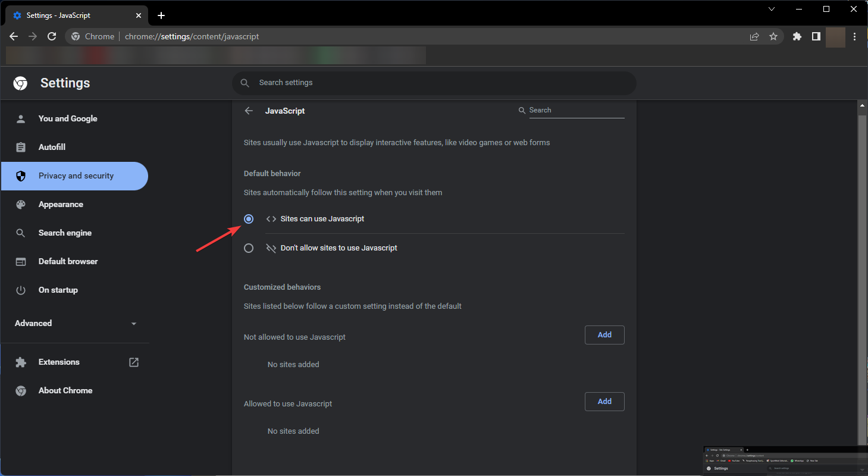
Task: Add a site to Not allowed list
Action: point(604,335)
